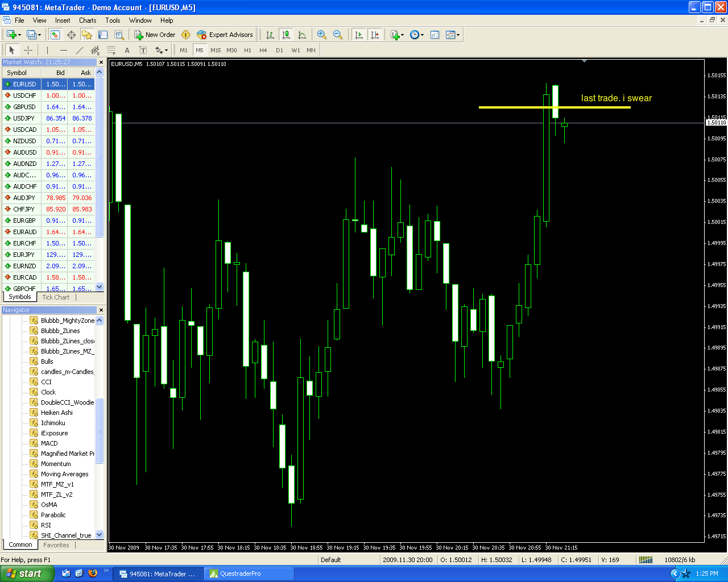Select USDJPY row in Market Watch
728x582 pixels.
point(48,118)
